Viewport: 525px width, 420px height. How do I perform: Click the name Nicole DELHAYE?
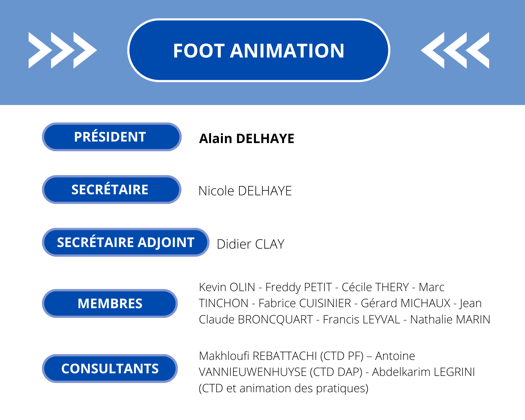pos(245,191)
